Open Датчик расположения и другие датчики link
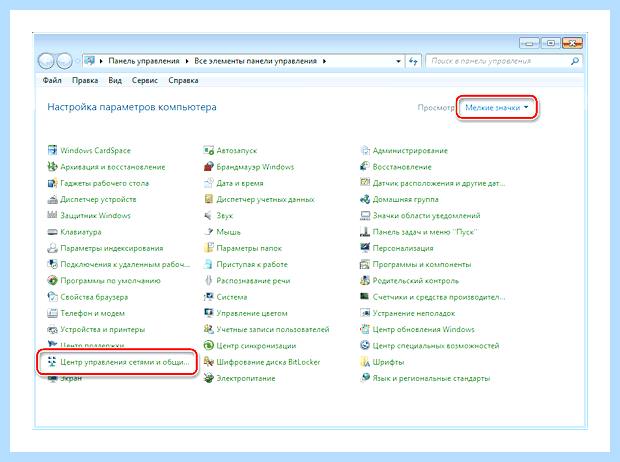The height and width of the screenshot is (462, 620). [439, 183]
